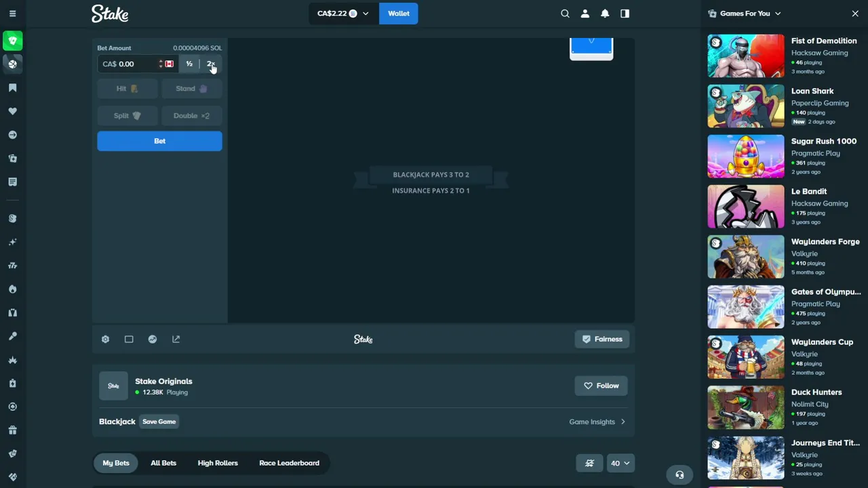The image size is (868, 488).
Task: Open Waylanders Forge game thumbnail
Action: point(746,256)
